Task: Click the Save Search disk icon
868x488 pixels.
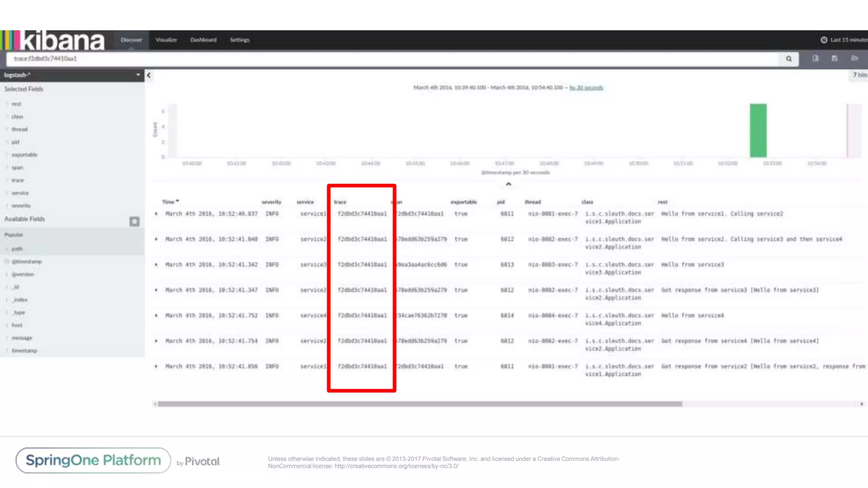Action: point(835,58)
